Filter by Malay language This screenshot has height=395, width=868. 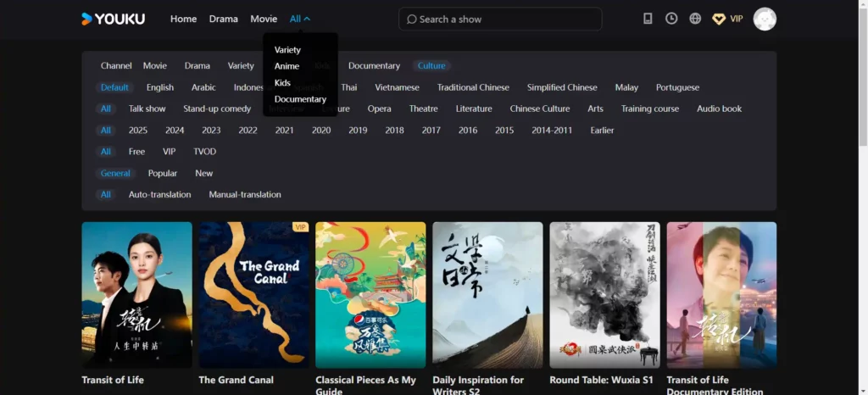(x=626, y=87)
